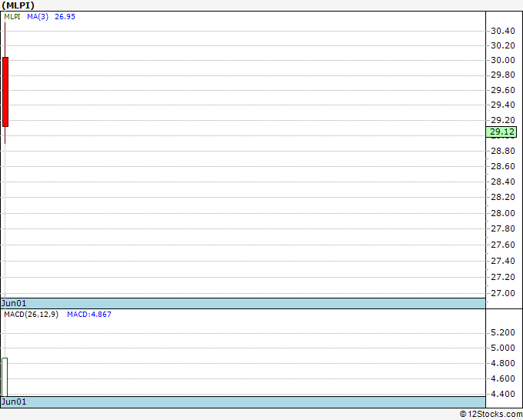This screenshot has width=523, height=420.
Task: Click the 27.80 price axis label
Action: pos(503,228)
